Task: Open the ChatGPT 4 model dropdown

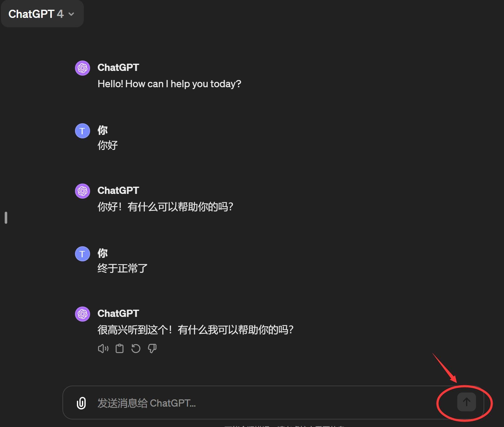Action: coord(42,14)
